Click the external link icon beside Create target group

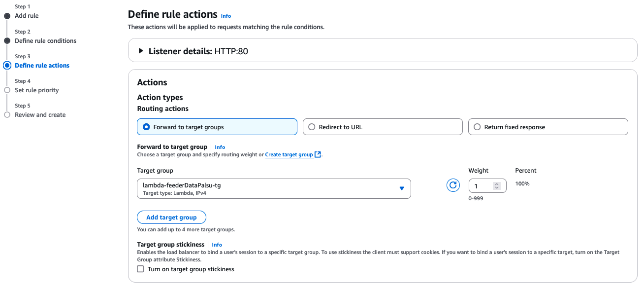(318, 154)
